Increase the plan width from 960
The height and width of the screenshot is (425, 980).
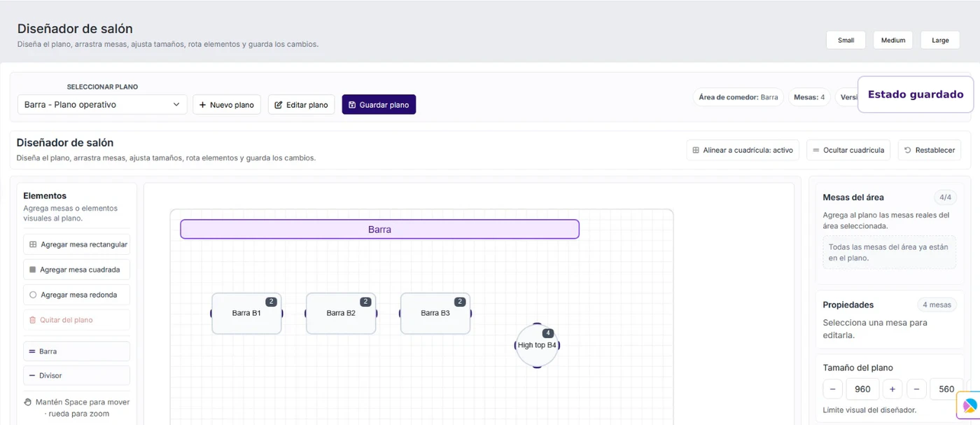(892, 389)
